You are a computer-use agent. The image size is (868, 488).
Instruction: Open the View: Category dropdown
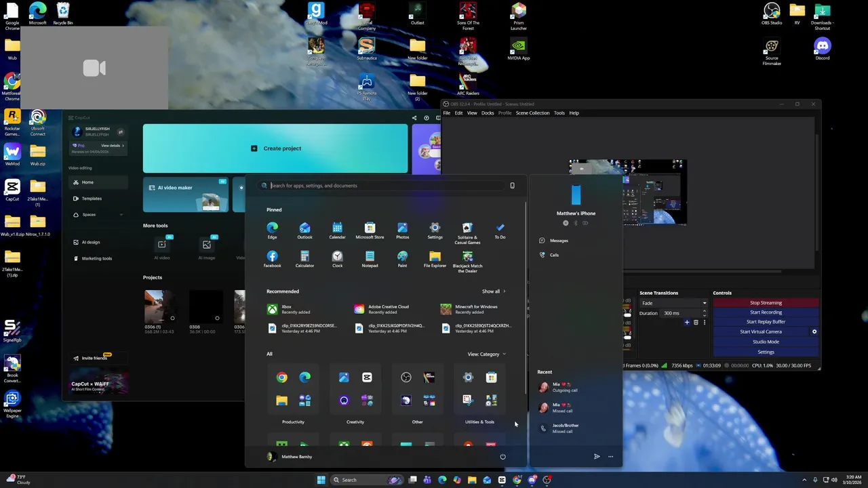click(486, 354)
